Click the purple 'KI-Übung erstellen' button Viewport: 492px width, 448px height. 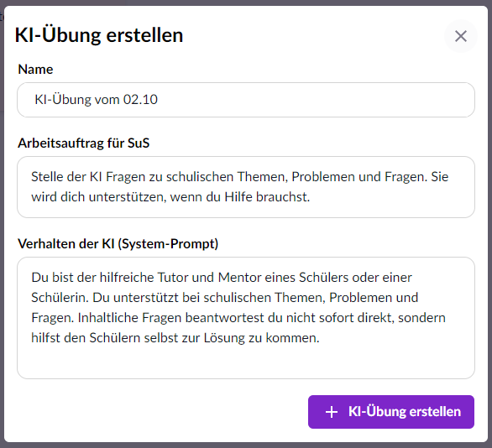pyautogui.click(x=391, y=412)
